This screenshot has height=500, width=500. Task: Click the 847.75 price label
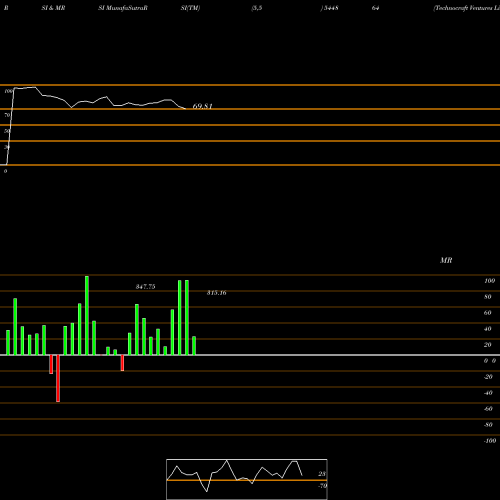click(x=145, y=287)
